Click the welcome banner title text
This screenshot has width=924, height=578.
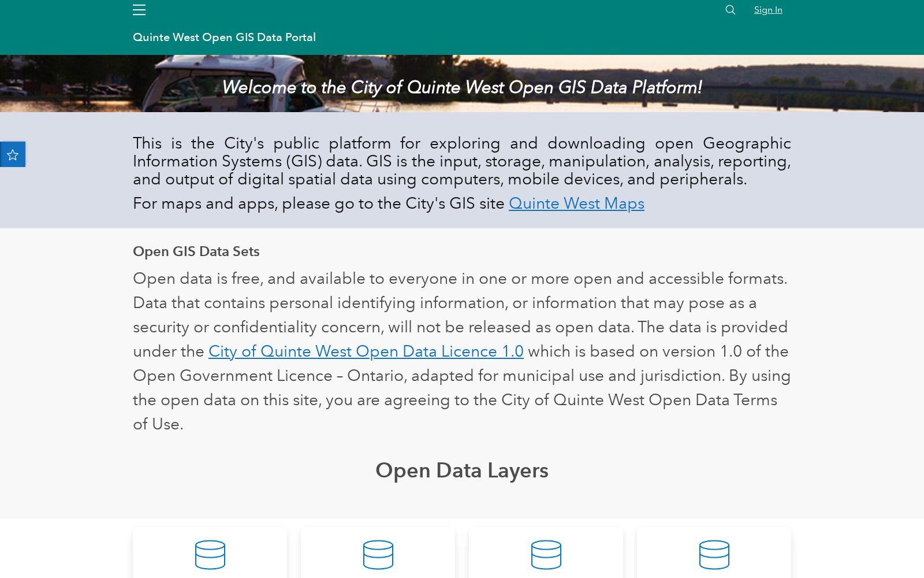coord(462,87)
